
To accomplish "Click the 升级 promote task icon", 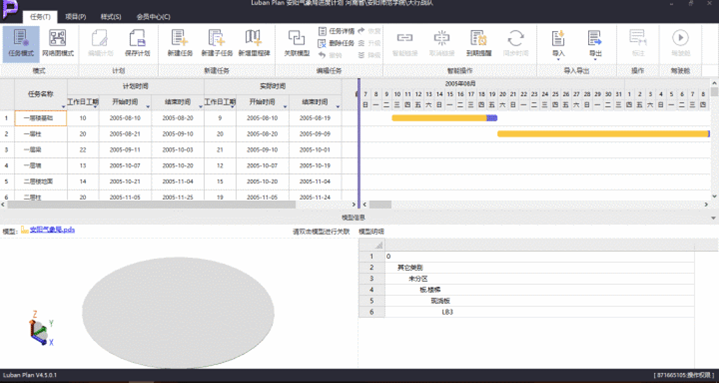I will [x=361, y=43].
